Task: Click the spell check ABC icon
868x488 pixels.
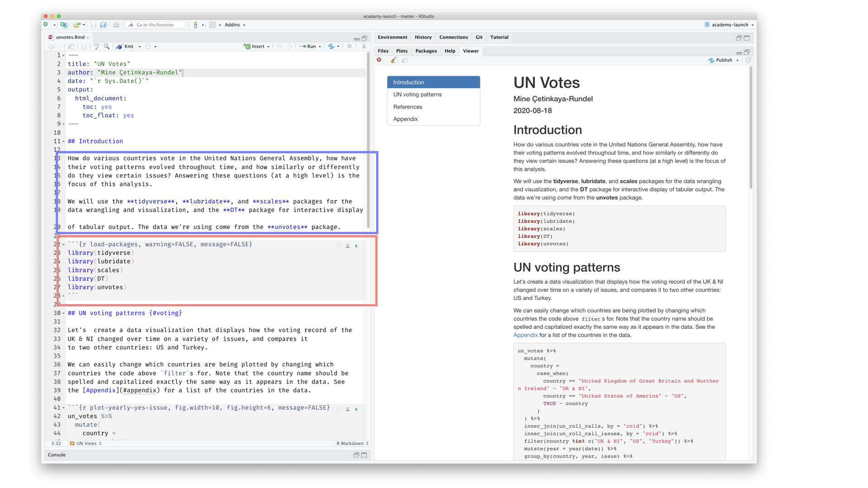Action: point(96,46)
